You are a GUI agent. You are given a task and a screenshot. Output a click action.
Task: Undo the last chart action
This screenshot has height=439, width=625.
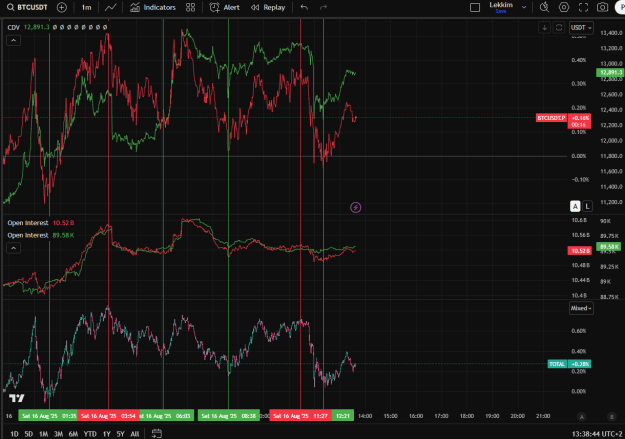pos(304,7)
